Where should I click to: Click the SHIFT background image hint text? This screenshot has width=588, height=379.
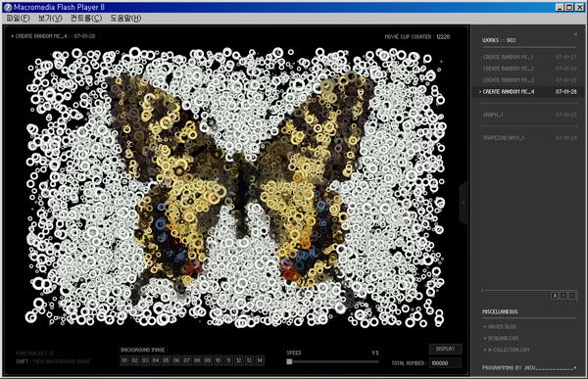tap(53, 361)
